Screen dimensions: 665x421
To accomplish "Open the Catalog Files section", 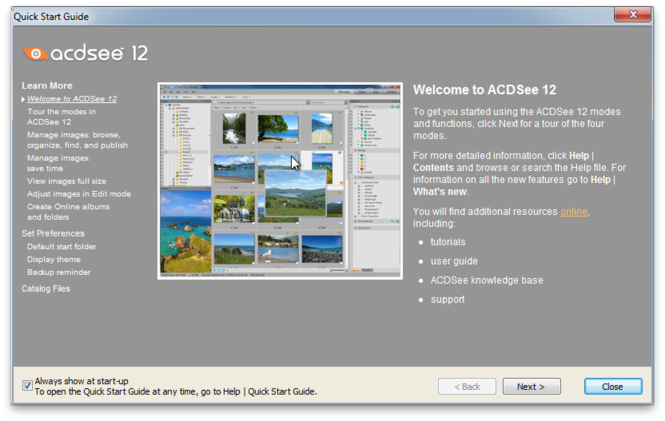I will click(x=46, y=289).
